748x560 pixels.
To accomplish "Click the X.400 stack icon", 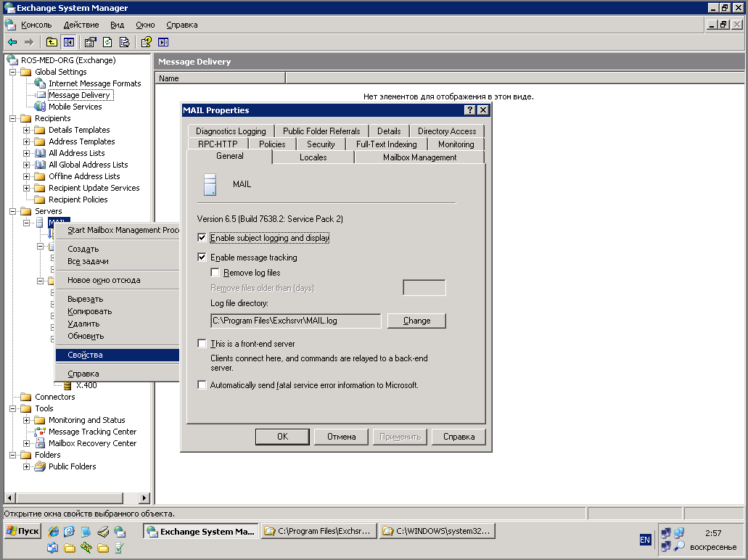I will pos(67,385).
